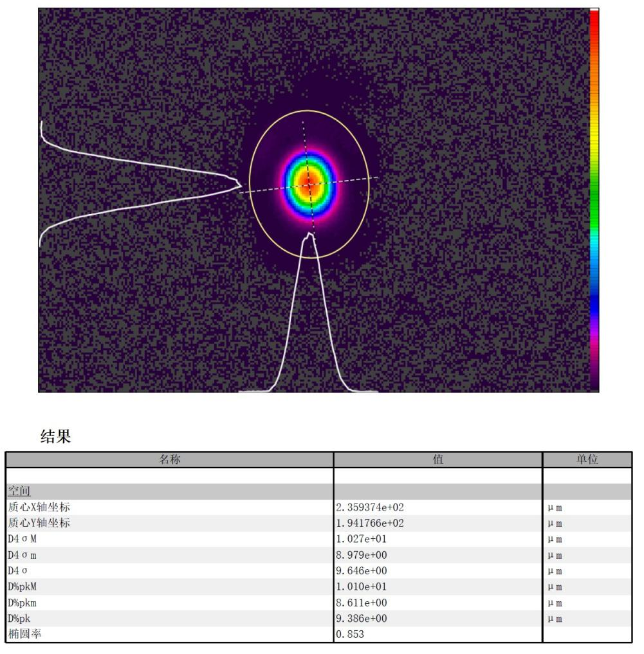The image size is (644, 654).
Task: Select the 质心X轴坐标 row label
Action: coord(39,507)
